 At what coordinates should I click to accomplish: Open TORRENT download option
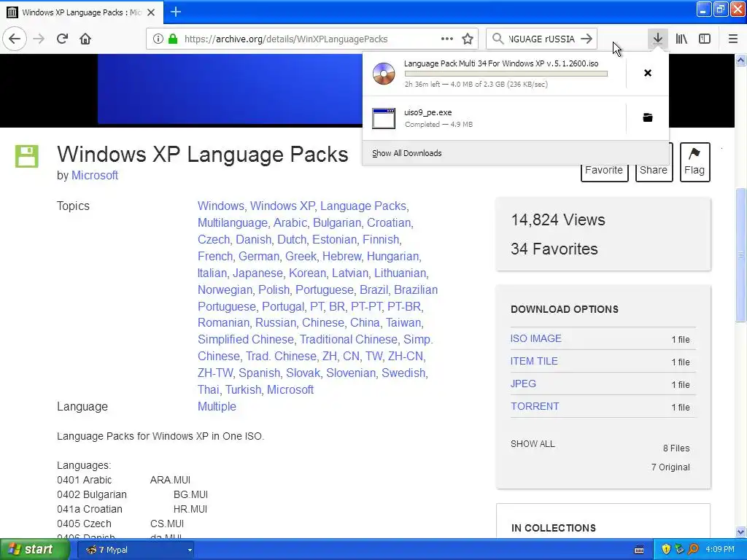click(535, 406)
